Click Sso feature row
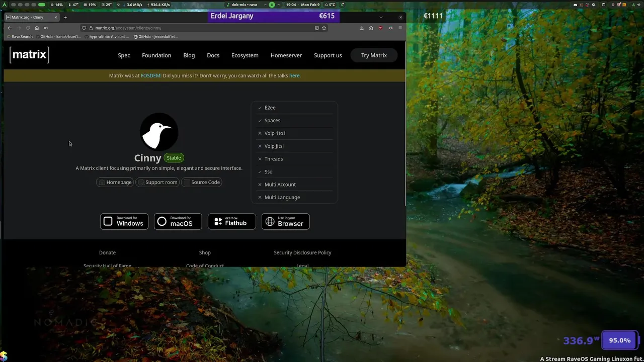The image size is (644, 362). pos(294,171)
